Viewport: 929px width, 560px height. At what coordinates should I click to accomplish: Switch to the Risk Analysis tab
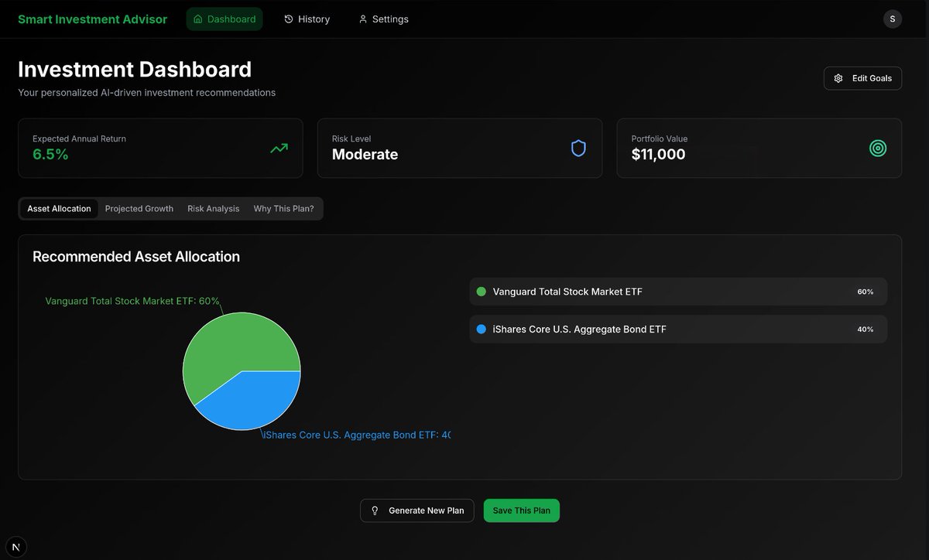(x=214, y=209)
